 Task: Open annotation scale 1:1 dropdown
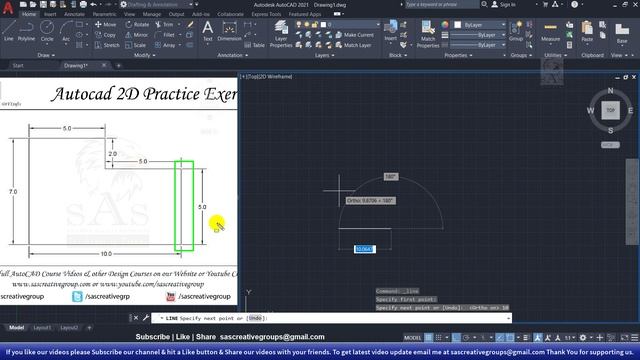click(x=569, y=338)
